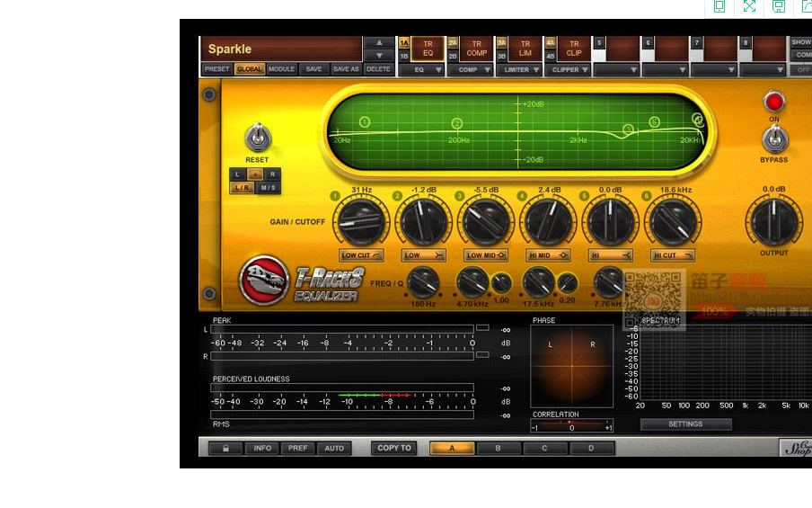Open the slot 6 module dropdown
The image size is (812, 508).
coord(665,69)
